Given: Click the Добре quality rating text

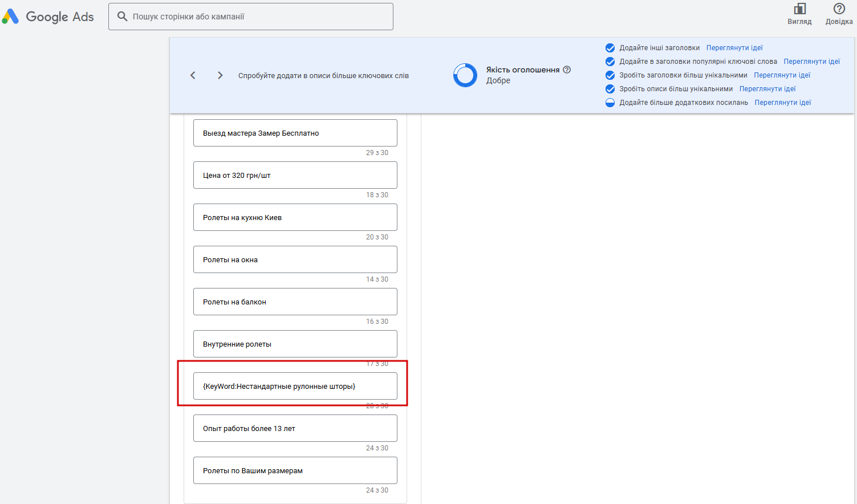Looking at the screenshot, I should coord(498,80).
